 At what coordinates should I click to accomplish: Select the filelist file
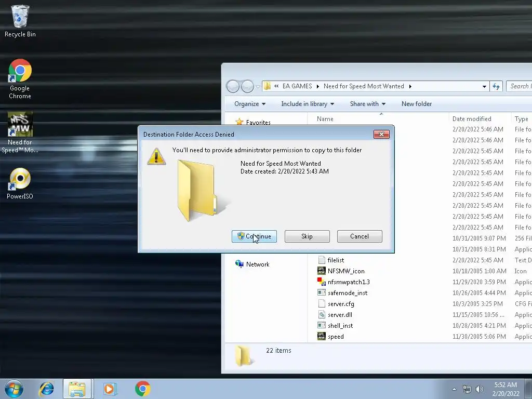click(x=336, y=260)
